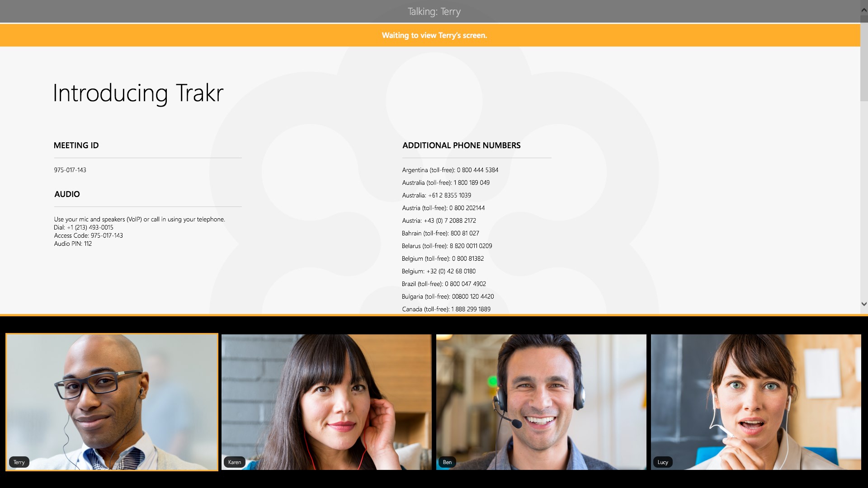Select the meeting ID 975-017-143
This screenshot has width=868, height=488.
[x=70, y=170]
